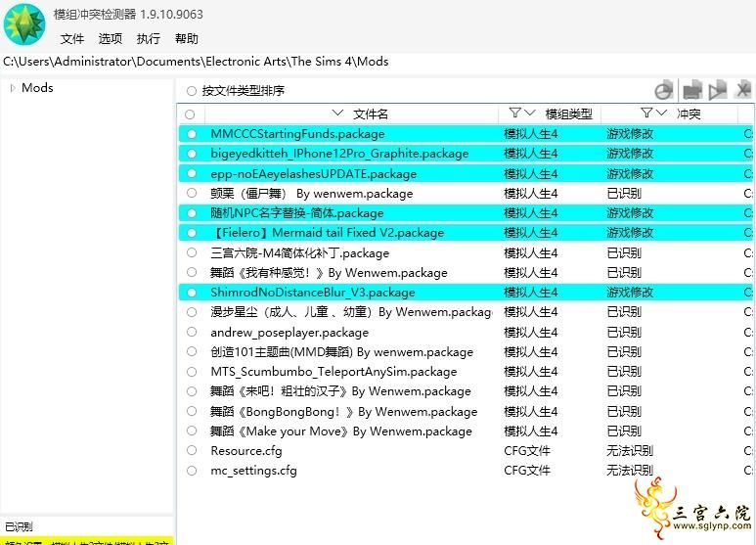Viewport: 756px width, 545px height.
Task: Click 游戏修改 cell in ShimrodNoDistanceBlur_V3 row
Action: [630, 293]
